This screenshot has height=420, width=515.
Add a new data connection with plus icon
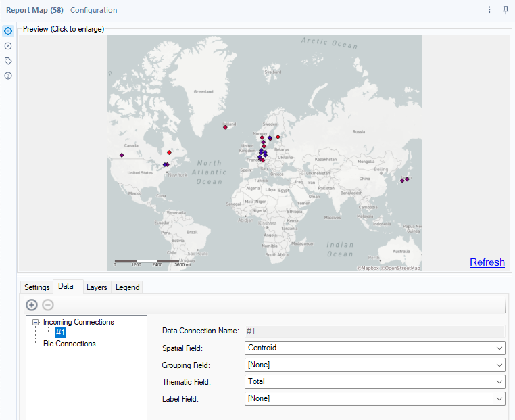pos(32,305)
